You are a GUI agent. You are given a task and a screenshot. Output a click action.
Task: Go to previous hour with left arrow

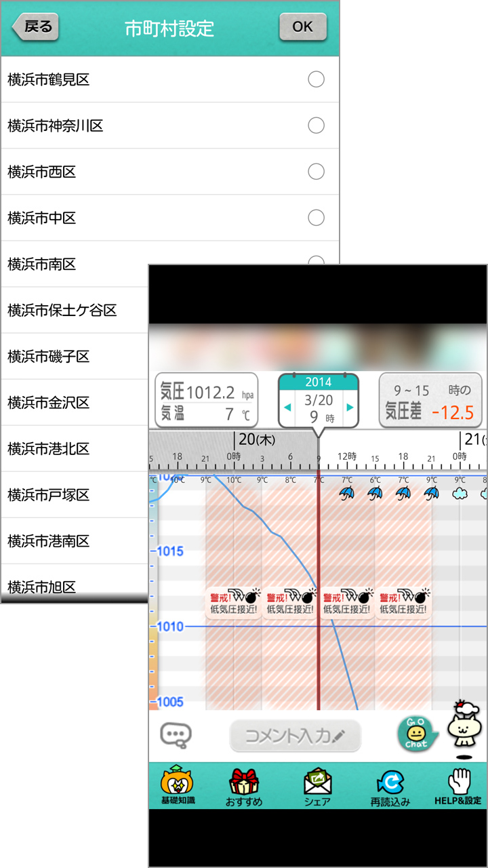coord(287,408)
